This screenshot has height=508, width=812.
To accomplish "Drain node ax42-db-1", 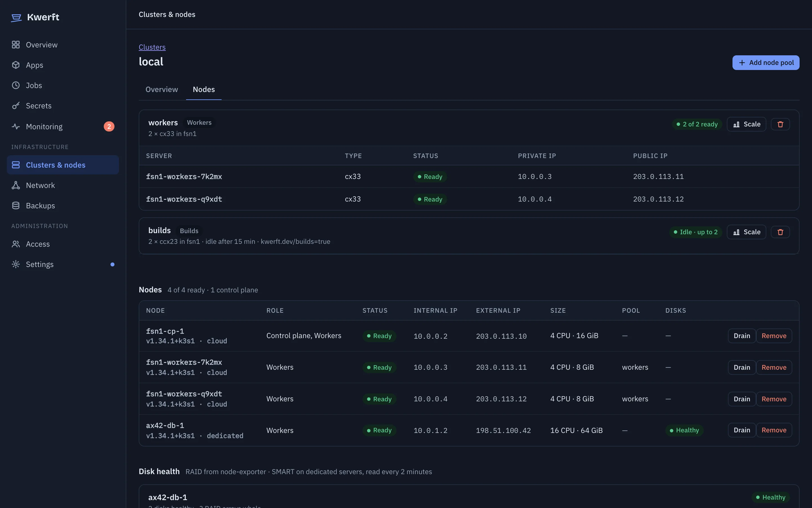I will (x=742, y=430).
